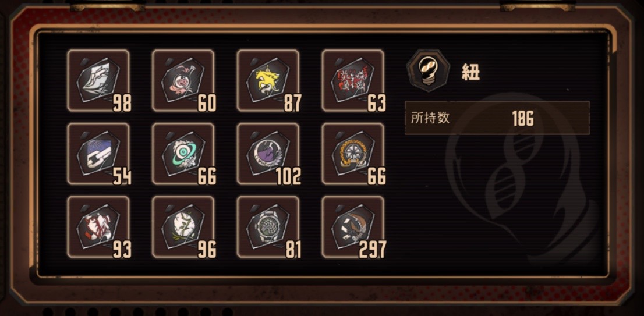
Task: Select the teal ring shard with count 66
Action: click(x=183, y=154)
